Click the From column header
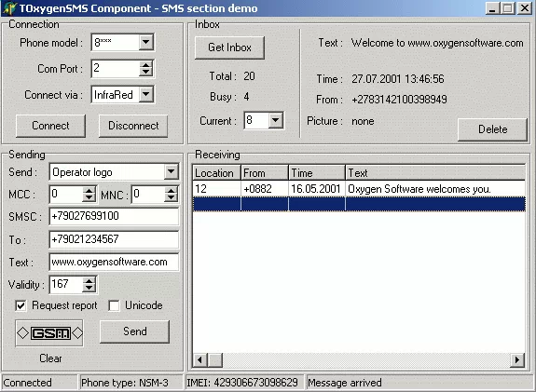 point(265,173)
